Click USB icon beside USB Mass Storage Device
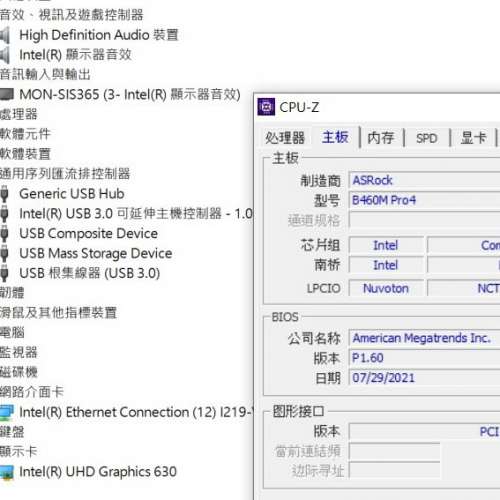Viewport: 500px width, 500px height. point(4,254)
